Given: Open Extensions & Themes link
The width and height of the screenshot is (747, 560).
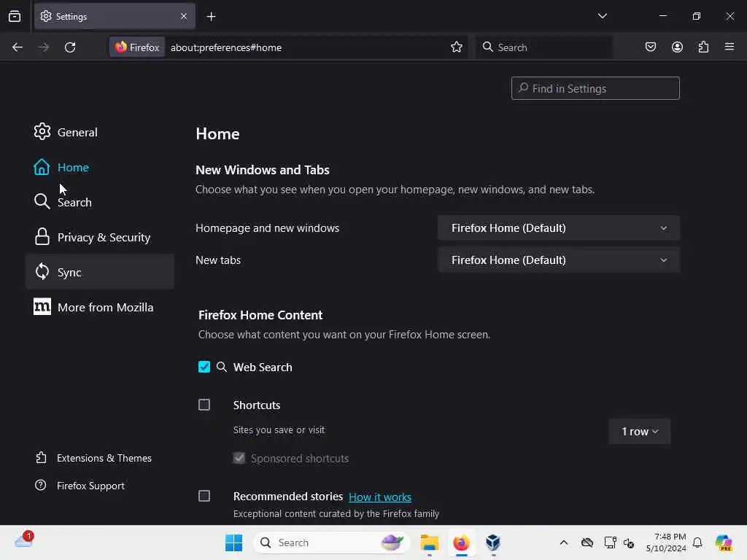Looking at the screenshot, I should pos(93,458).
